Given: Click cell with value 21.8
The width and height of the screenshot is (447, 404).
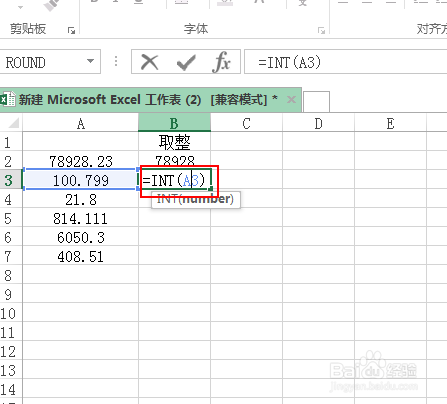Looking at the screenshot, I should click(80, 199).
